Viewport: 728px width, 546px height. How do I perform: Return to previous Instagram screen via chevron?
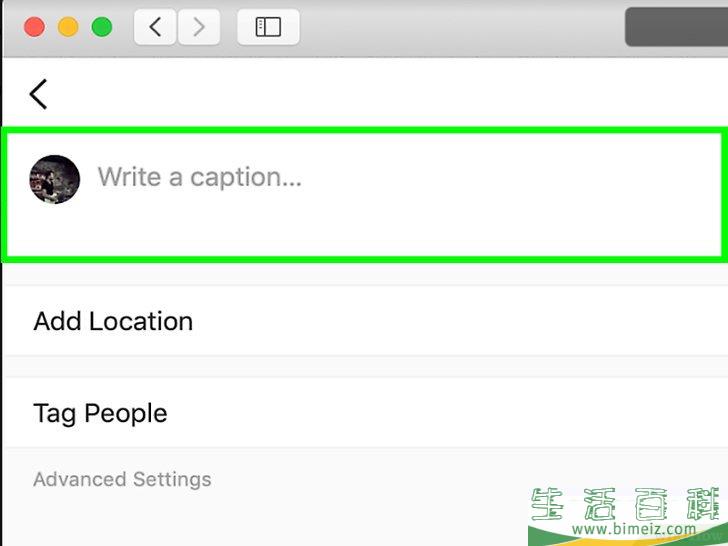(39, 94)
